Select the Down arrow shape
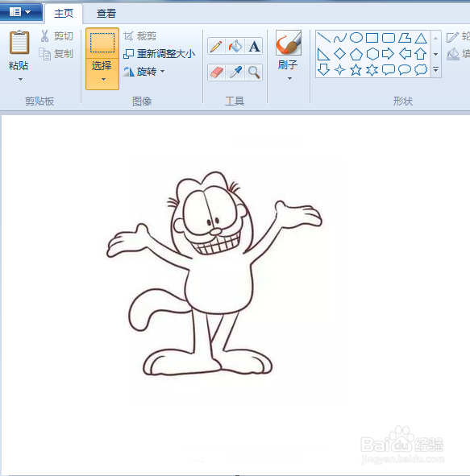470x476 pixels. click(323, 70)
